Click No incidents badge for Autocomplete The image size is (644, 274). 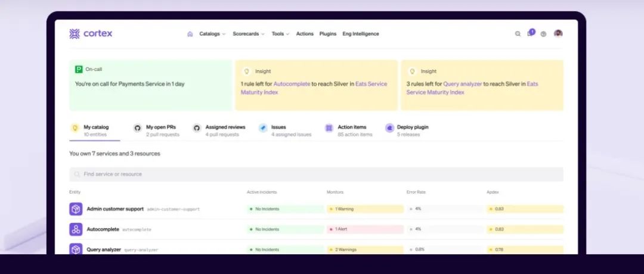(x=285, y=229)
